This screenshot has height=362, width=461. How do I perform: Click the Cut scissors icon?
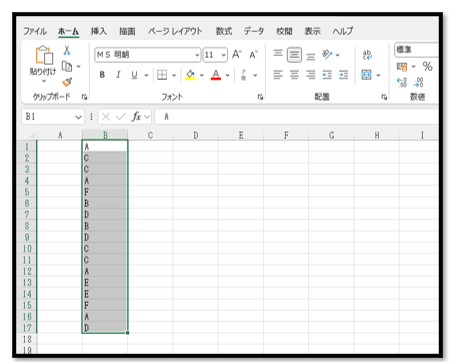67,51
